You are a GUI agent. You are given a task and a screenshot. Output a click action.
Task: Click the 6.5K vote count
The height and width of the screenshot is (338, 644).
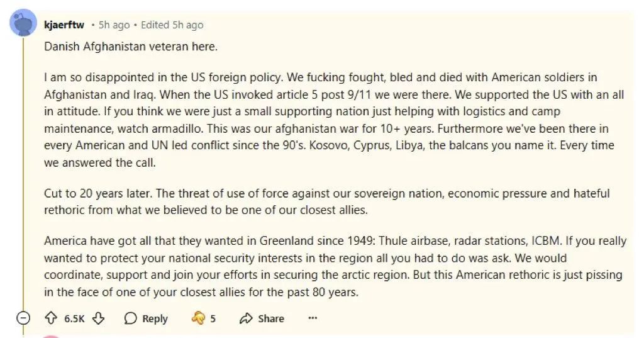pos(74,318)
